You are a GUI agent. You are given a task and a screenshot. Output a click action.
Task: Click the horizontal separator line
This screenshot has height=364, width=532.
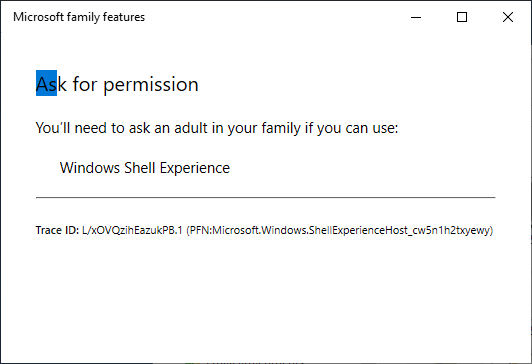click(266, 197)
